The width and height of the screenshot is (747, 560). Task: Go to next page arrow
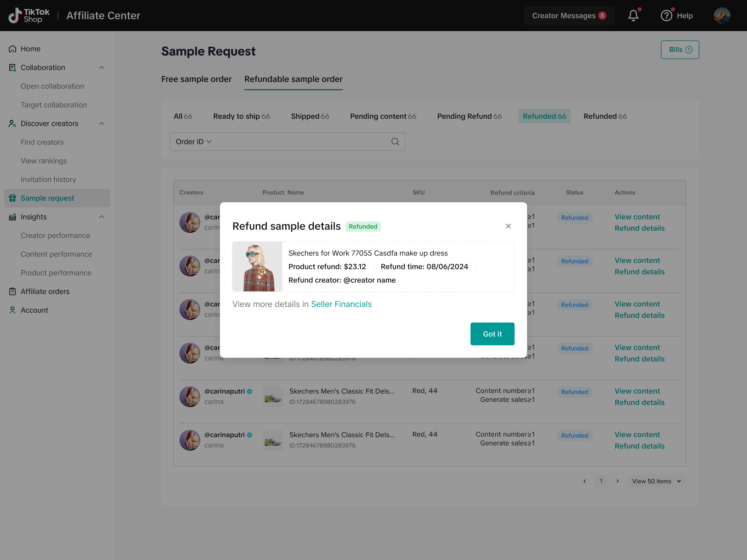[x=618, y=481]
